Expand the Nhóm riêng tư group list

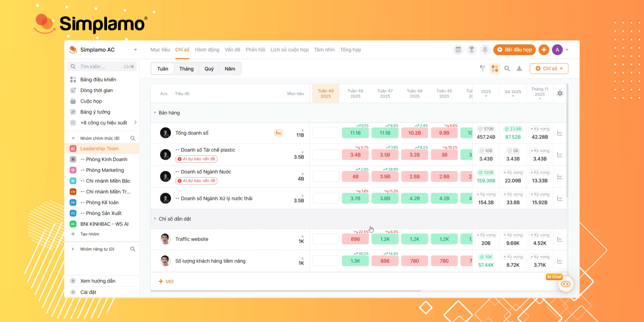73,249
